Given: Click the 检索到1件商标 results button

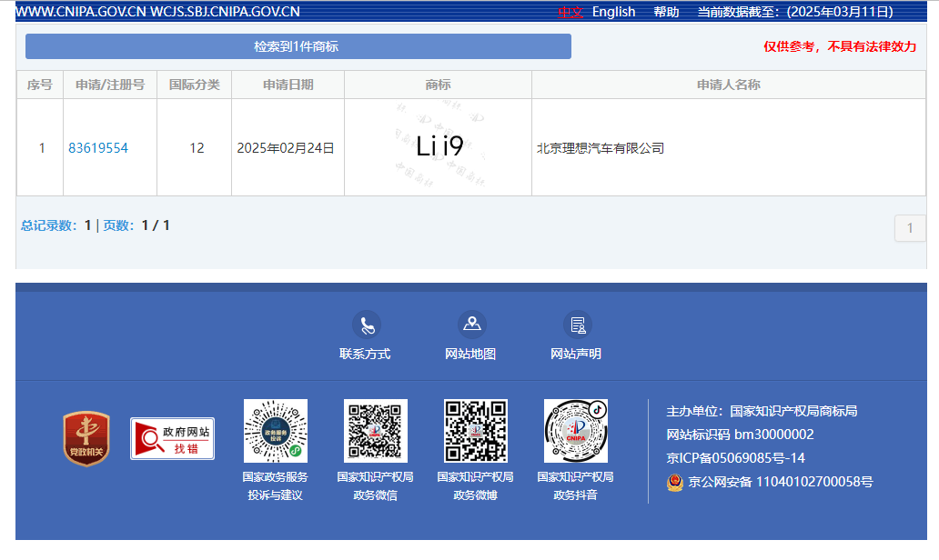Looking at the screenshot, I should tap(298, 46).
